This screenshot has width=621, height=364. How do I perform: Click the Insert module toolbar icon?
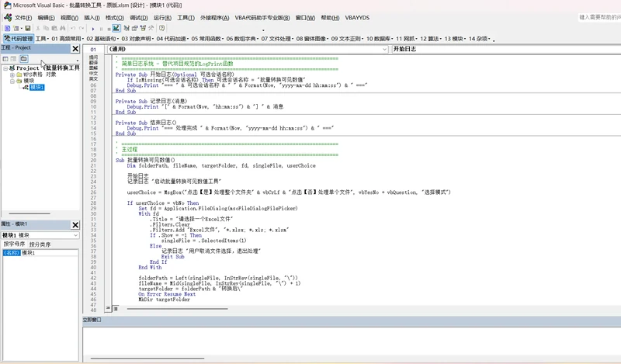(x=16, y=28)
